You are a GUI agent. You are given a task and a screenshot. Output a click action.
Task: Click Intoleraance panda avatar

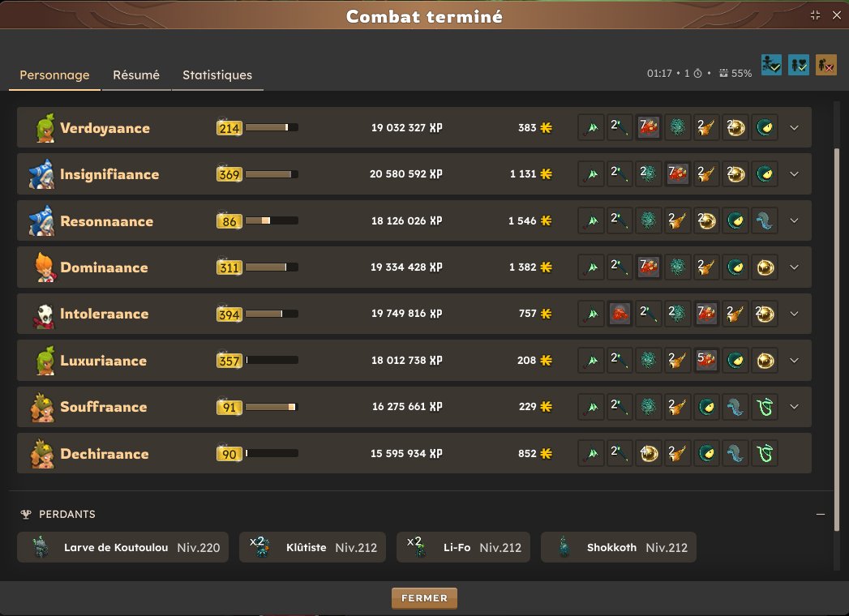[45, 315]
